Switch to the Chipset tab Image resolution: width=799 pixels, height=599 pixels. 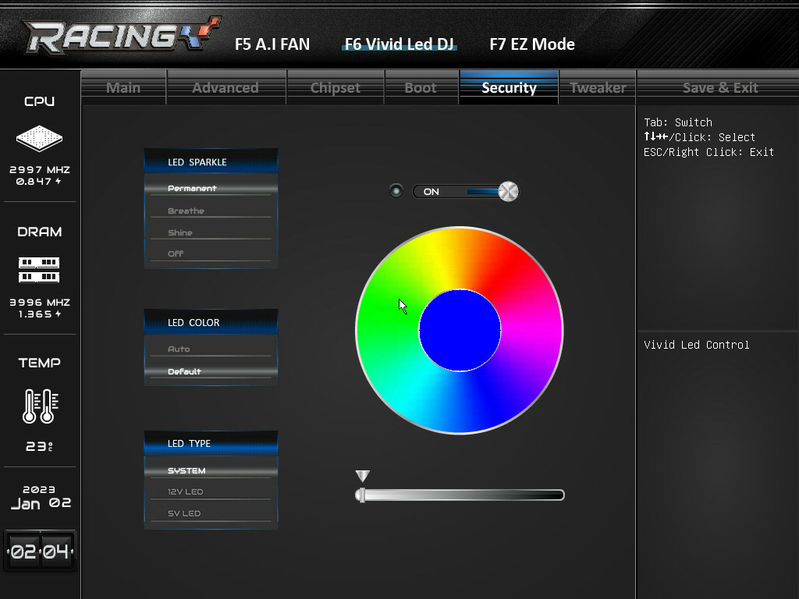tap(335, 88)
